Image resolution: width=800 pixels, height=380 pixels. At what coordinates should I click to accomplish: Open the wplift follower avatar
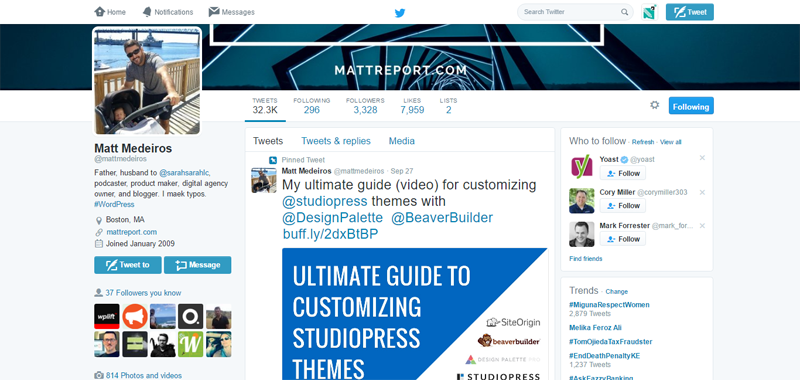(107, 316)
